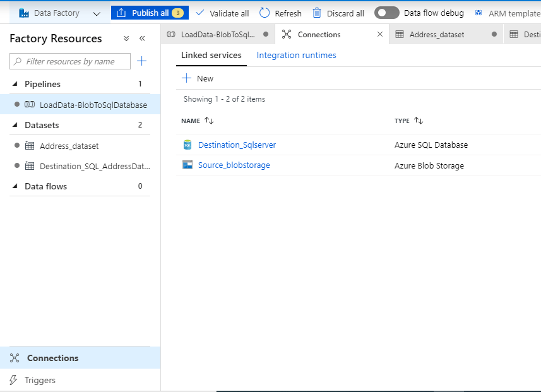The height and width of the screenshot is (392, 541).
Task: Click the Publish all upload icon
Action: click(x=121, y=13)
